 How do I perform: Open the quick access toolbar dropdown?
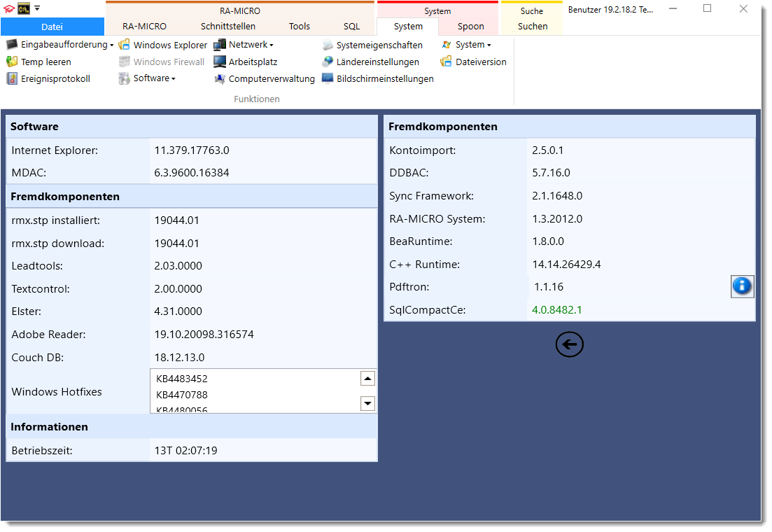pos(37,8)
